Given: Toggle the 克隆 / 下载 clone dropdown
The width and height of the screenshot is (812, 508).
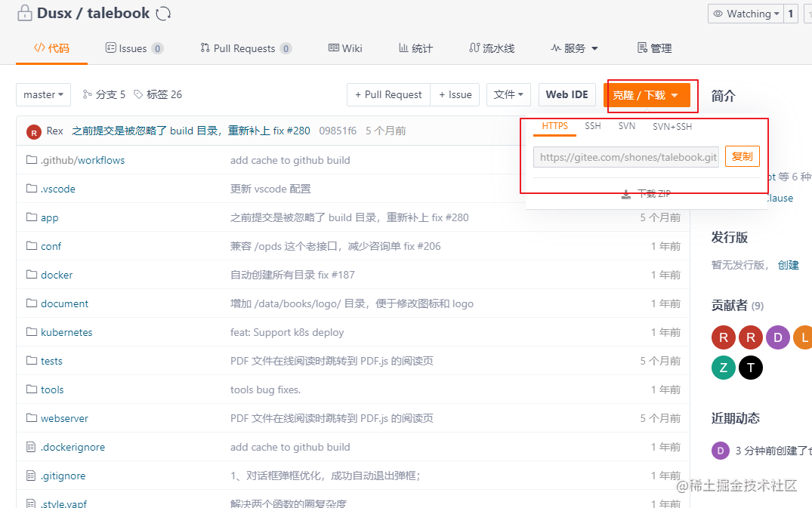Looking at the screenshot, I should point(647,95).
